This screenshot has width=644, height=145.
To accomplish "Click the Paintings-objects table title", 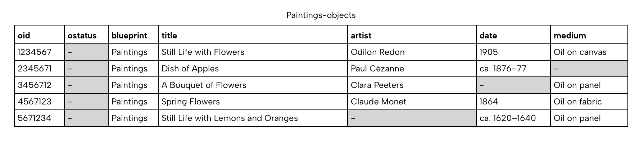I will pyautogui.click(x=321, y=15).
